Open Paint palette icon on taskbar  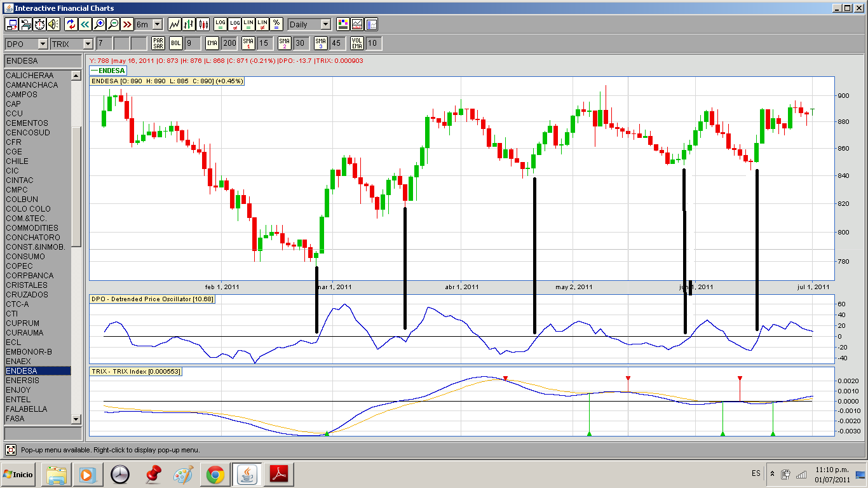coord(183,475)
